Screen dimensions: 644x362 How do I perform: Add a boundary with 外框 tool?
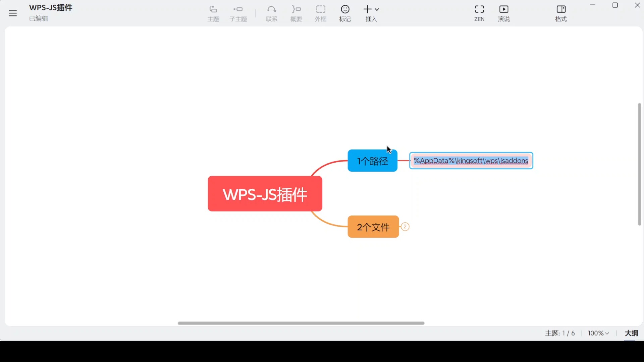321,14
